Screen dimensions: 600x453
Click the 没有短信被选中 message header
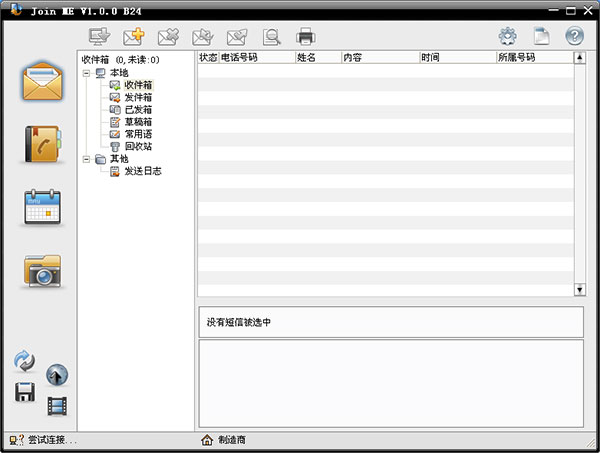(x=239, y=323)
